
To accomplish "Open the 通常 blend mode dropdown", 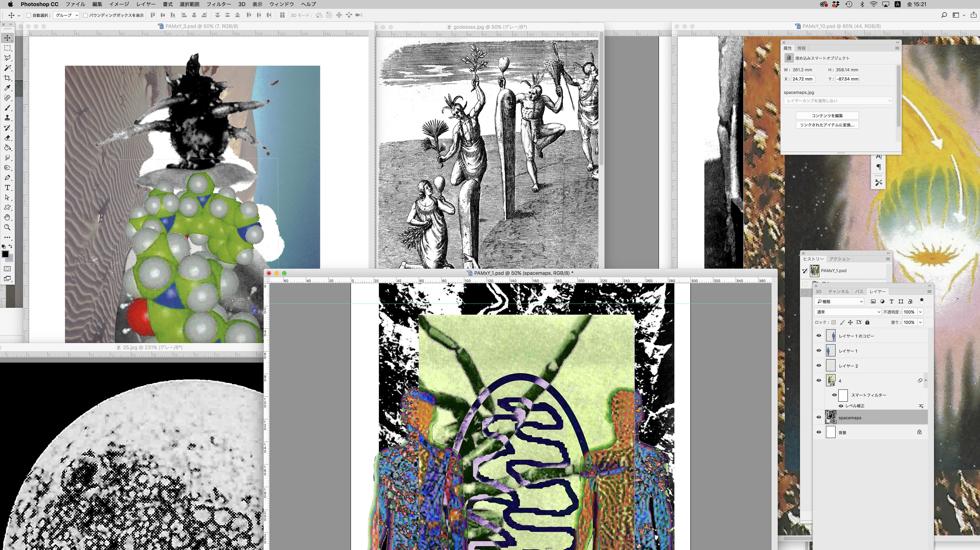I will click(847, 312).
